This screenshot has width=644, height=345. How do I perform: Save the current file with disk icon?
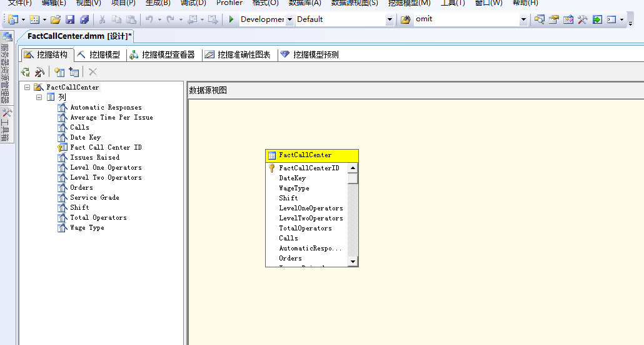click(x=70, y=19)
